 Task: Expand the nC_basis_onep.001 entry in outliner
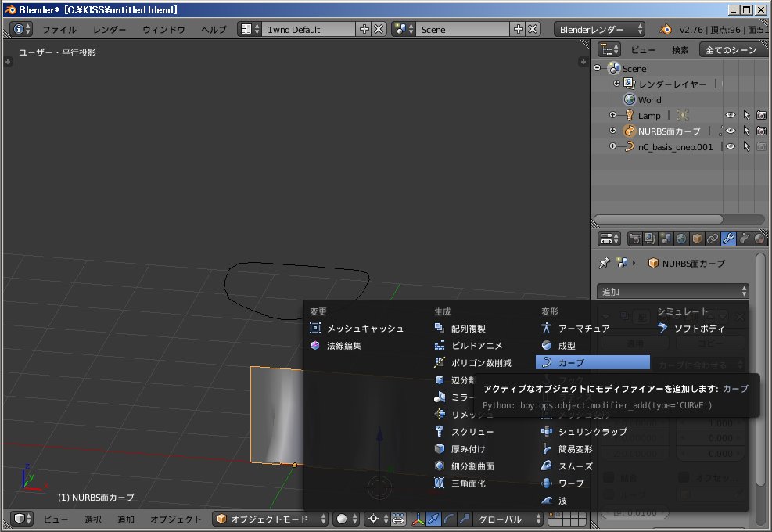click(612, 146)
